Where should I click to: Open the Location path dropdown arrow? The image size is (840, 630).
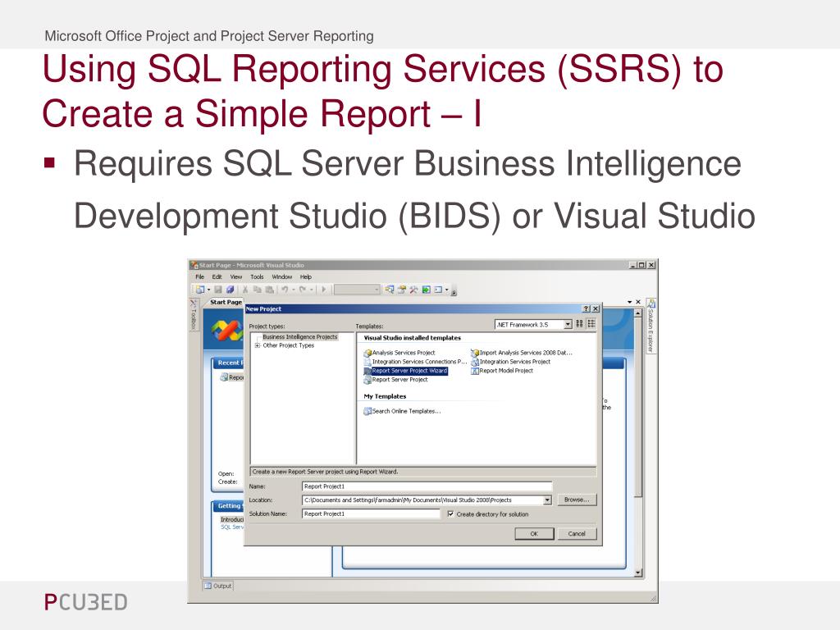[x=547, y=500]
